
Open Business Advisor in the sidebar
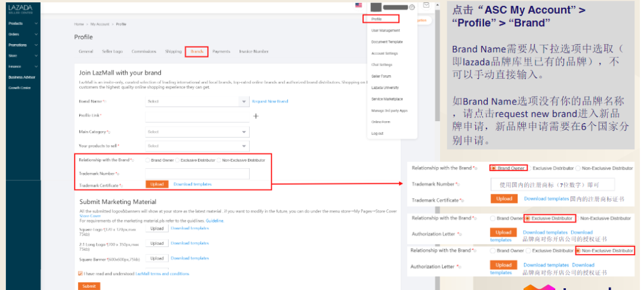pyautogui.click(x=22, y=77)
